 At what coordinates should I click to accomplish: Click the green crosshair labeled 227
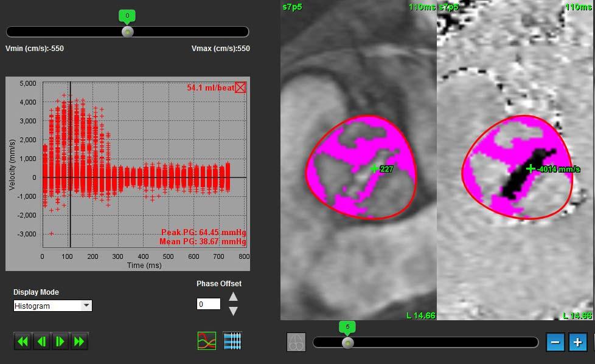374,169
